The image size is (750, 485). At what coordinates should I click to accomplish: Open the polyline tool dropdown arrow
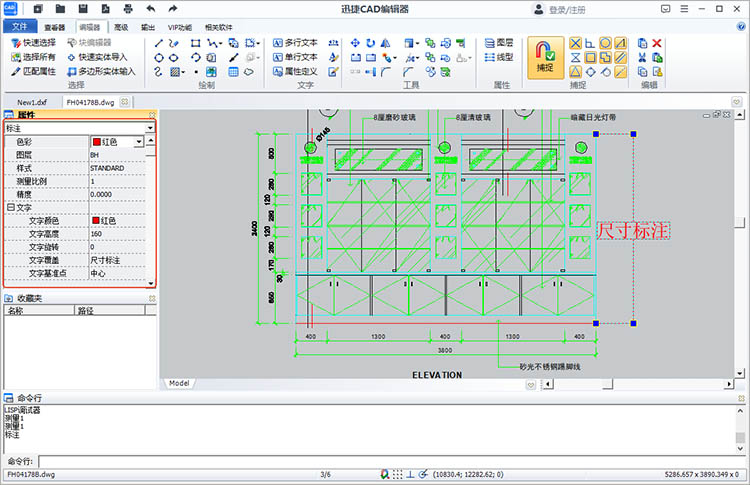(220, 44)
